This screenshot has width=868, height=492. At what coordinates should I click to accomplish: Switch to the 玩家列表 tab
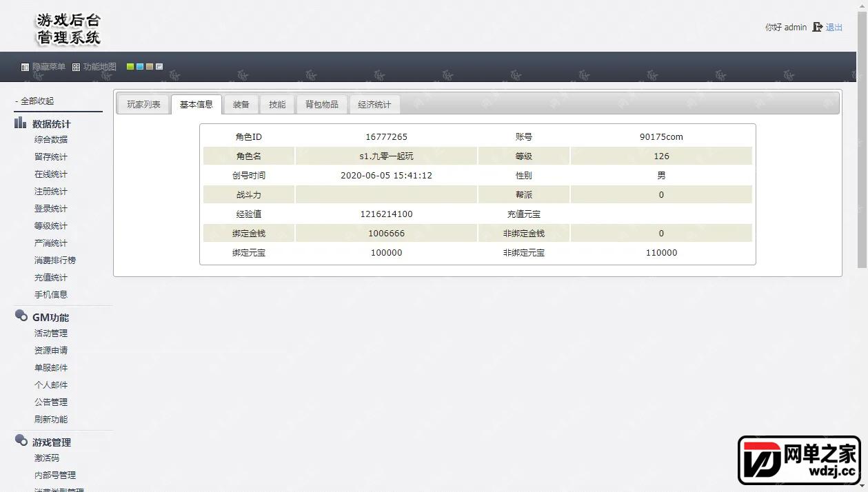pos(143,105)
